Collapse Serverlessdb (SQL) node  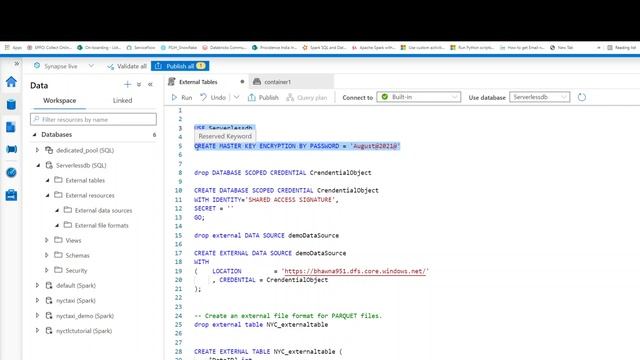(38, 165)
